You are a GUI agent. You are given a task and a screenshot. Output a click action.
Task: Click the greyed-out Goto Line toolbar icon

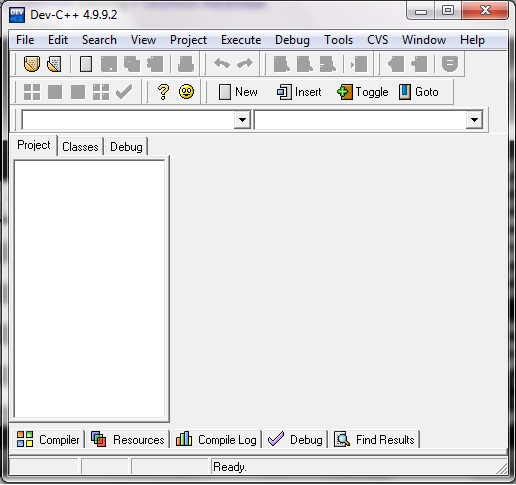[x=359, y=64]
